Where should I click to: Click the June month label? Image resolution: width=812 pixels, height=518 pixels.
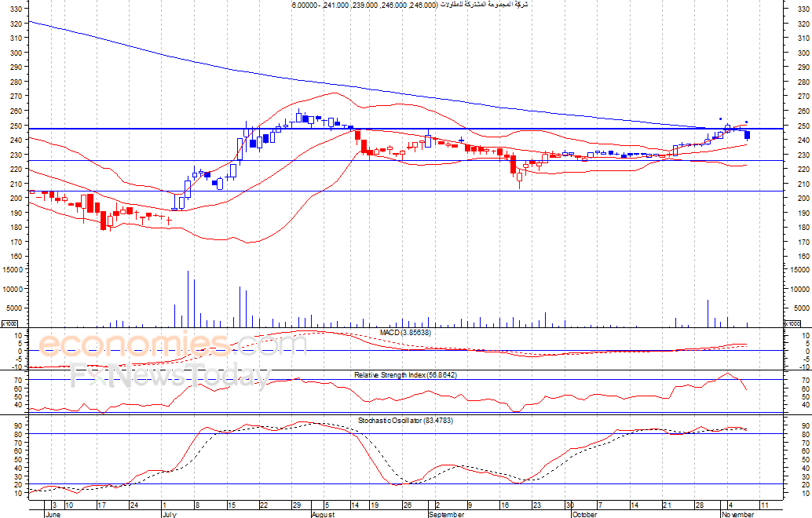(x=53, y=514)
